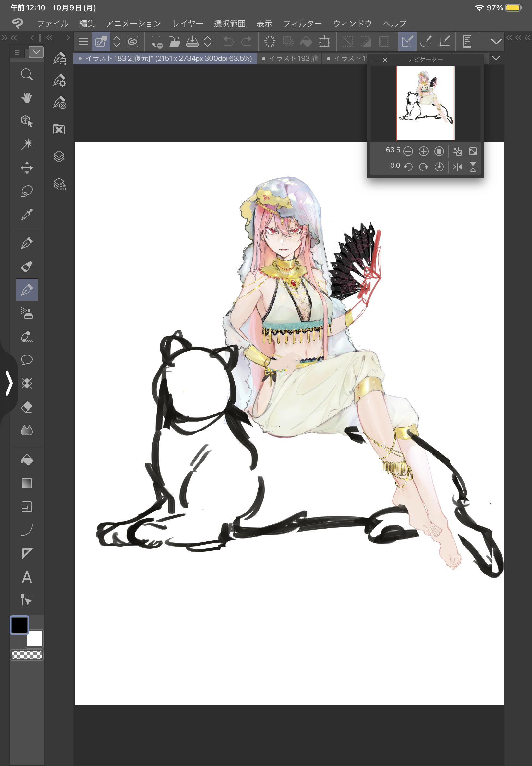Flip the Navigator view vertically
This screenshot has height=766, width=532.
click(x=473, y=167)
